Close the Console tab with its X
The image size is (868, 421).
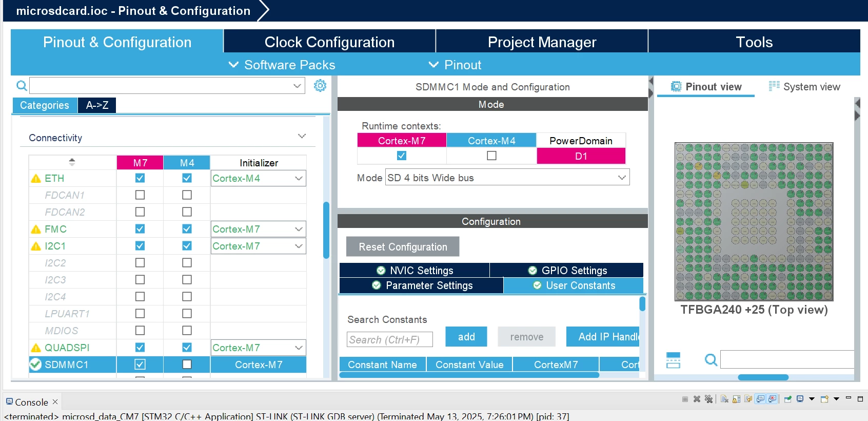[55, 401]
